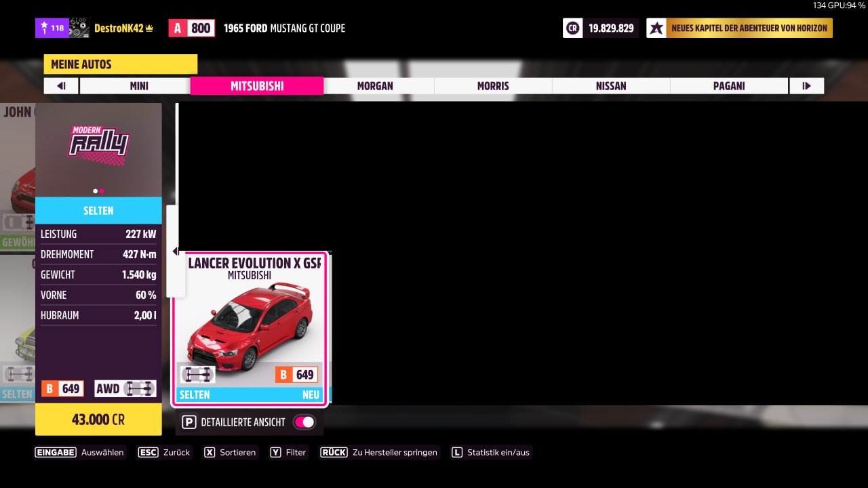Open the Neues Kapitel der Abenteuer banner

(749, 28)
